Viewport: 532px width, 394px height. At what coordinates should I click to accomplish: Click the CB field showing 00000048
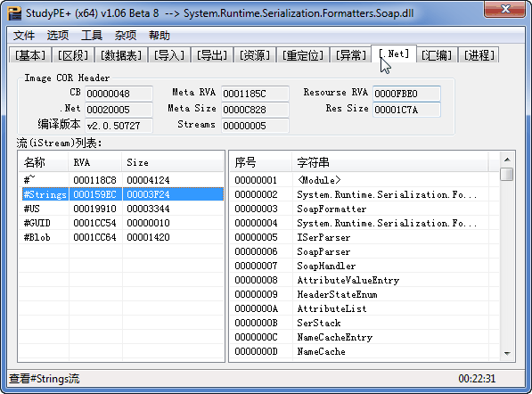click(119, 94)
